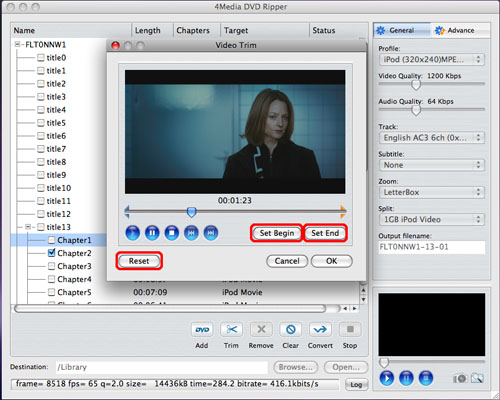Switch to the Advance tab
This screenshot has width=500, height=400.
461,30
